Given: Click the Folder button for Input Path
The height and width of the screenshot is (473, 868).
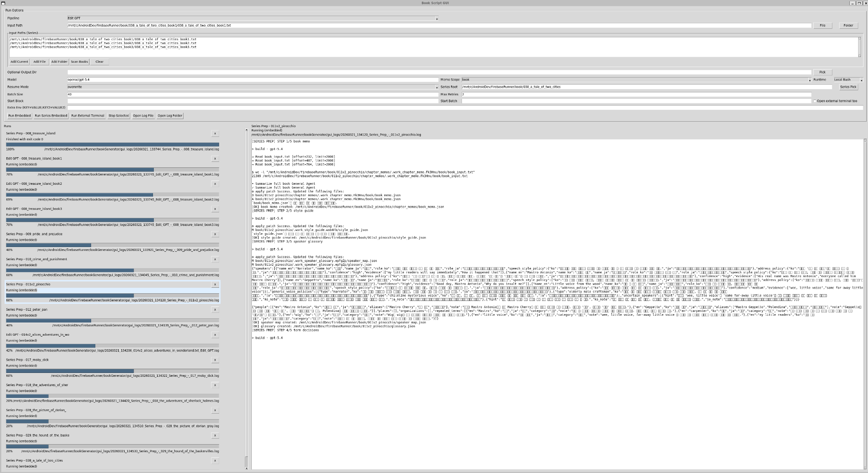Looking at the screenshot, I should pos(848,25).
